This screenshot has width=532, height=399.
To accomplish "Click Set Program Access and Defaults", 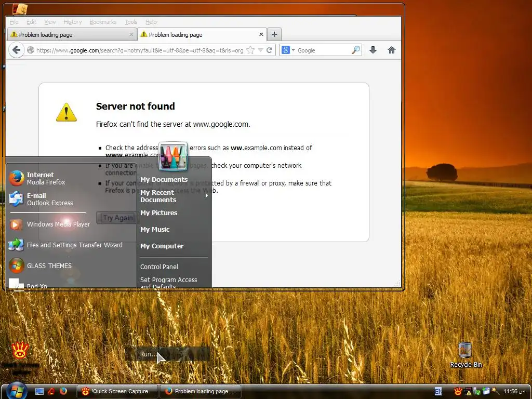I will [169, 283].
